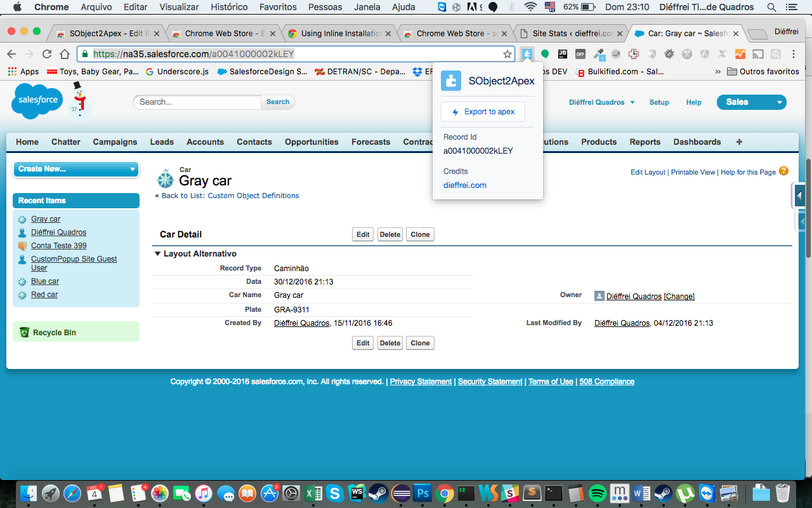Click the plus tab to see all tabs
812x508 pixels.
[x=739, y=142]
